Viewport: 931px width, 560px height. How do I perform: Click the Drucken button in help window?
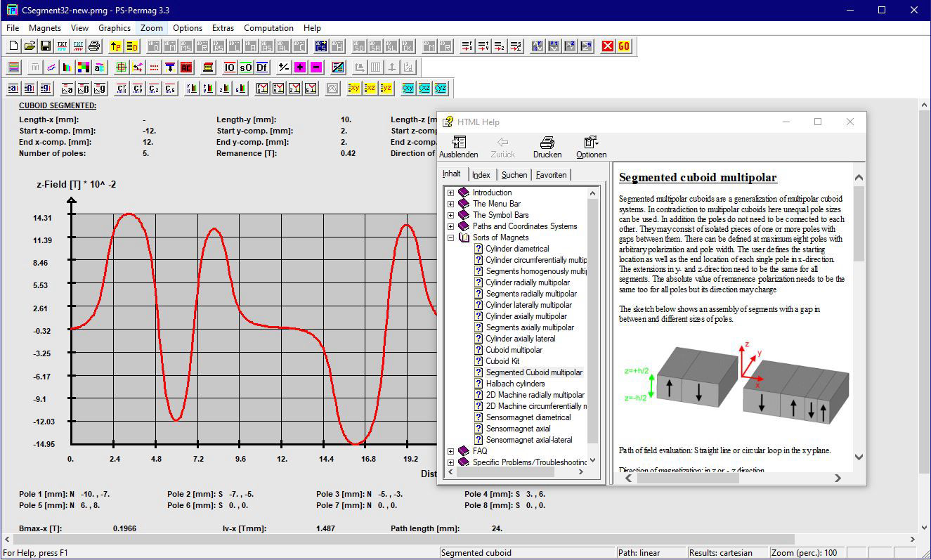pos(547,147)
